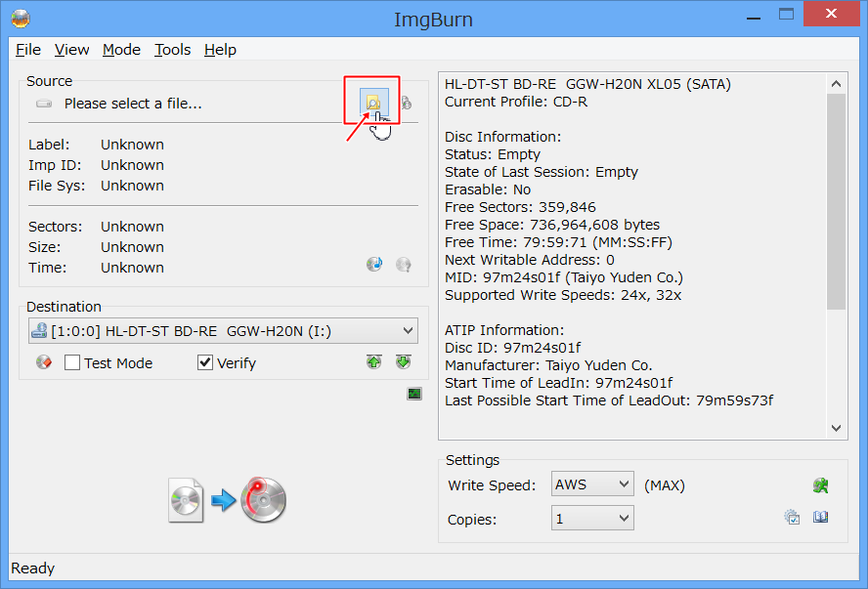Open the Tools menu

click(172, 50)
